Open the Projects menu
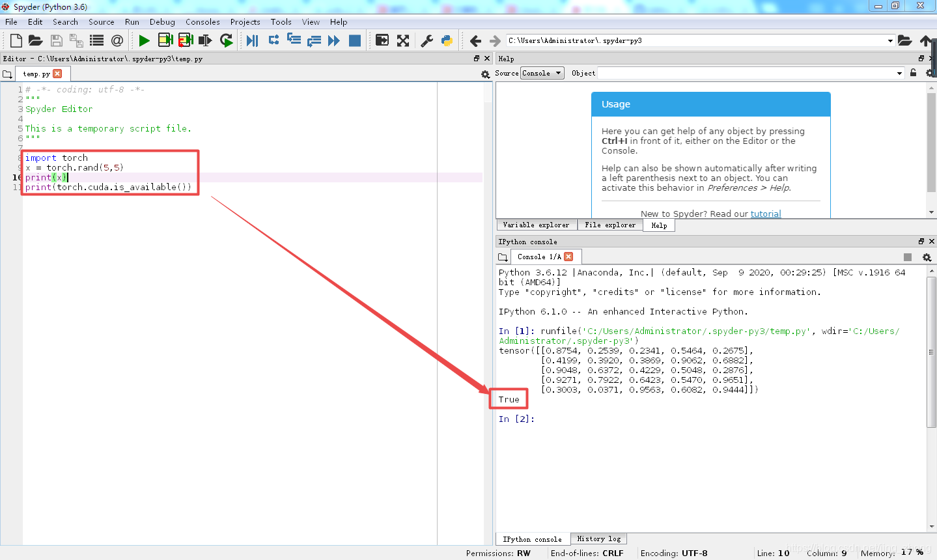 click(x=245, y=21)
